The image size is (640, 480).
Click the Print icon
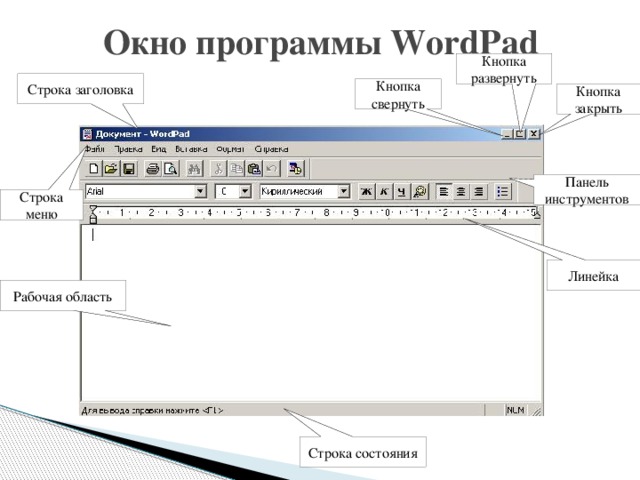click(153, 169)
